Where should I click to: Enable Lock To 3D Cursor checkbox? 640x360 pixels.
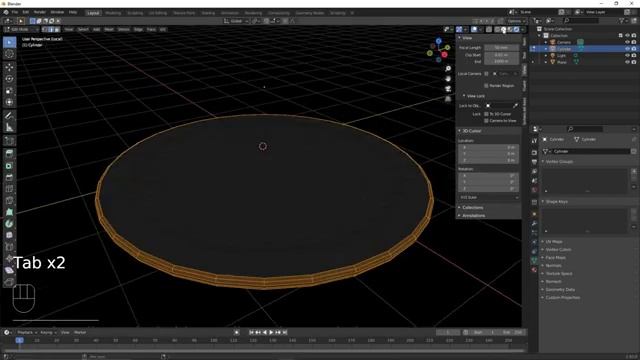point(486,114)
